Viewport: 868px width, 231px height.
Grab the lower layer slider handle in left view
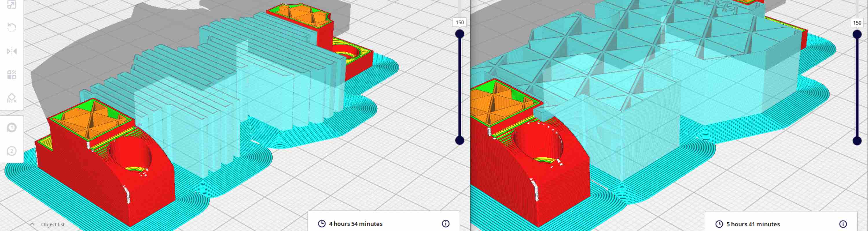460,140
